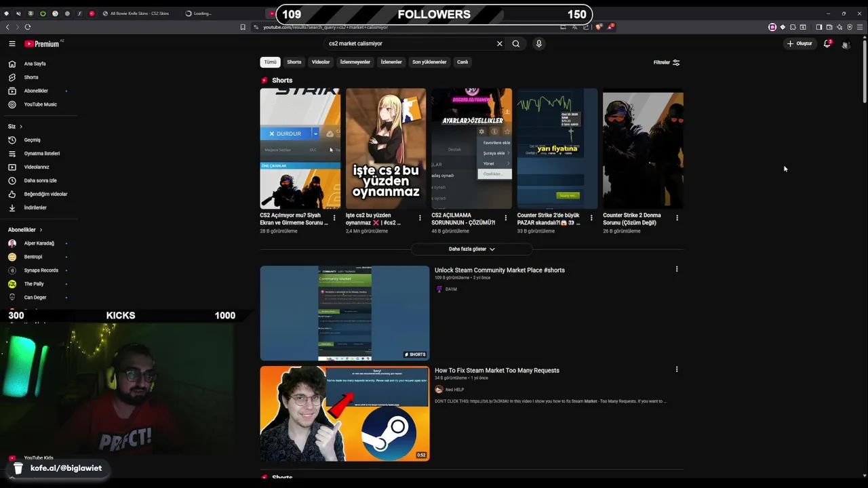Open Abonelikler feed in sidebar
The width and height of the screenshot is (868, 488).
(x=36, y=91)
